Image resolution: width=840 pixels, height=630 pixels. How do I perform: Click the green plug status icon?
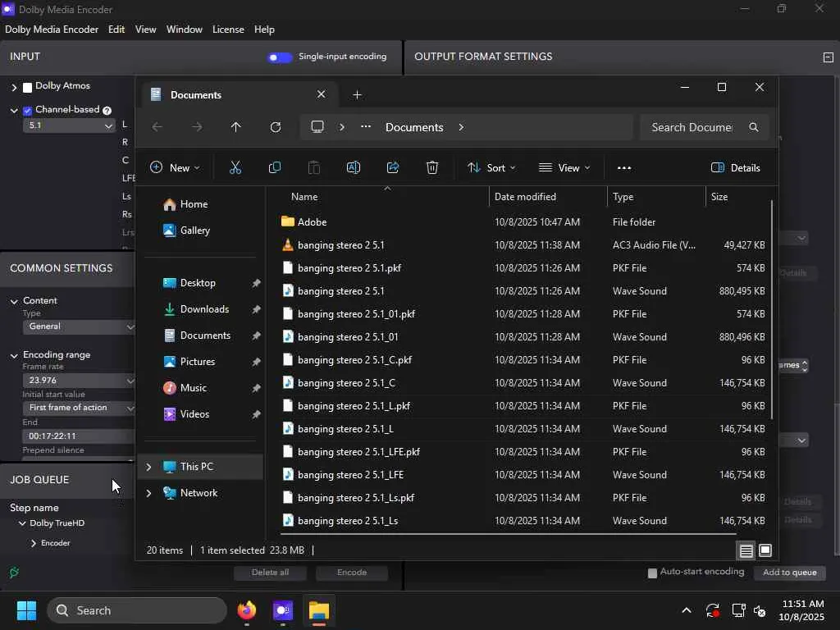click(x=15, y=573)
